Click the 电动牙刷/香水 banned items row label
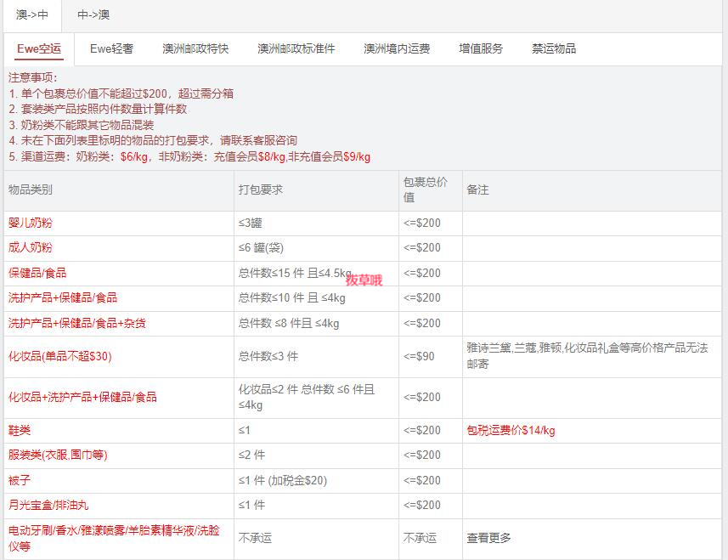The width and height of the screenshot is (728, 560). point(114,538)
